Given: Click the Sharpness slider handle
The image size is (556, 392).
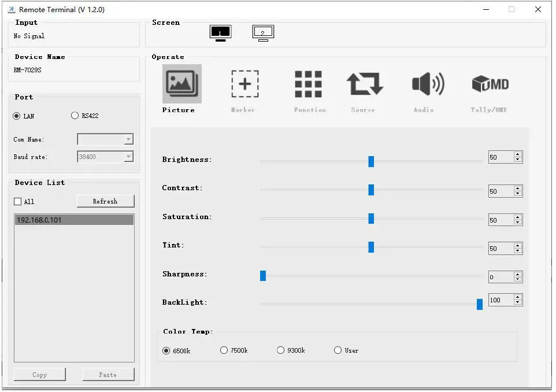Looking at the screenshot, I should [x=263, y=276].
